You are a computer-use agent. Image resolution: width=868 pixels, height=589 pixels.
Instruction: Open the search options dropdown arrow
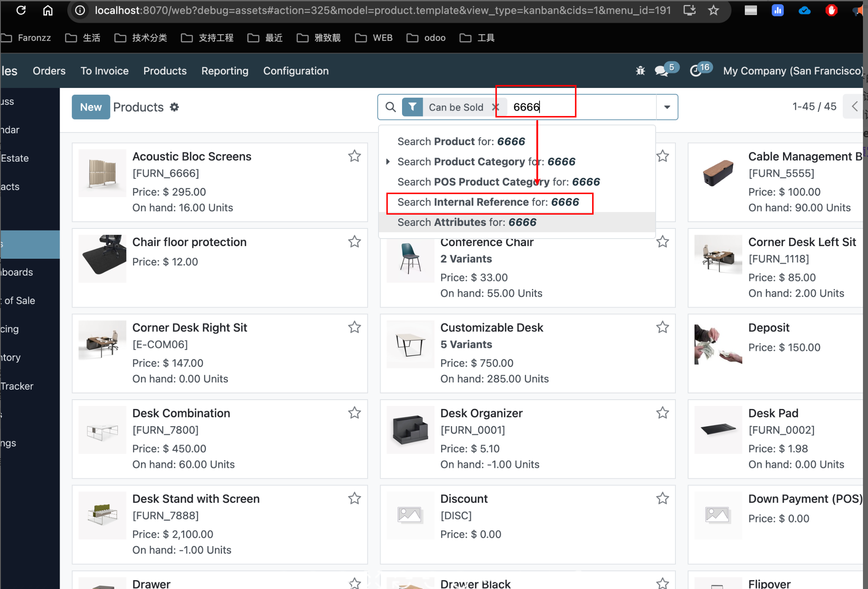click(x=667, y=107)
